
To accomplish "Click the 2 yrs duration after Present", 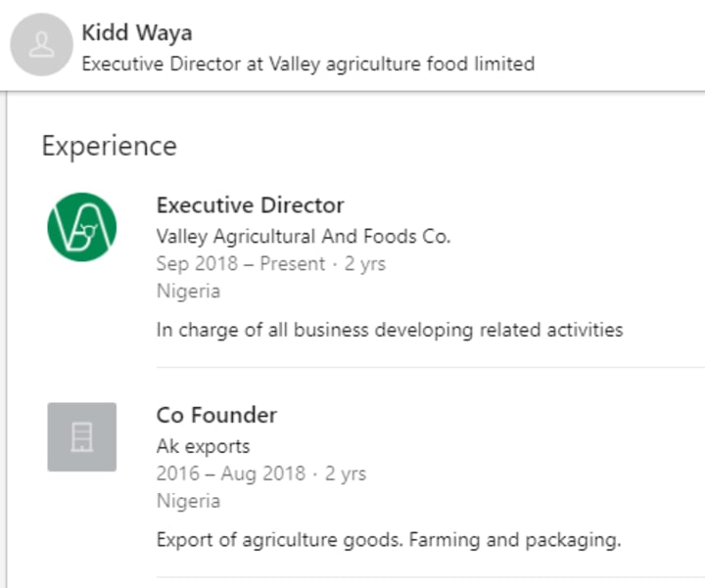I will [x=365, y=263].
